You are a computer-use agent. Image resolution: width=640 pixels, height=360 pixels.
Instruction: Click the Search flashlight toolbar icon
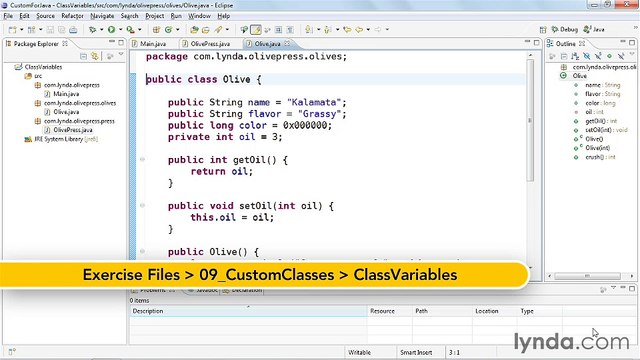tap(219, 30)
